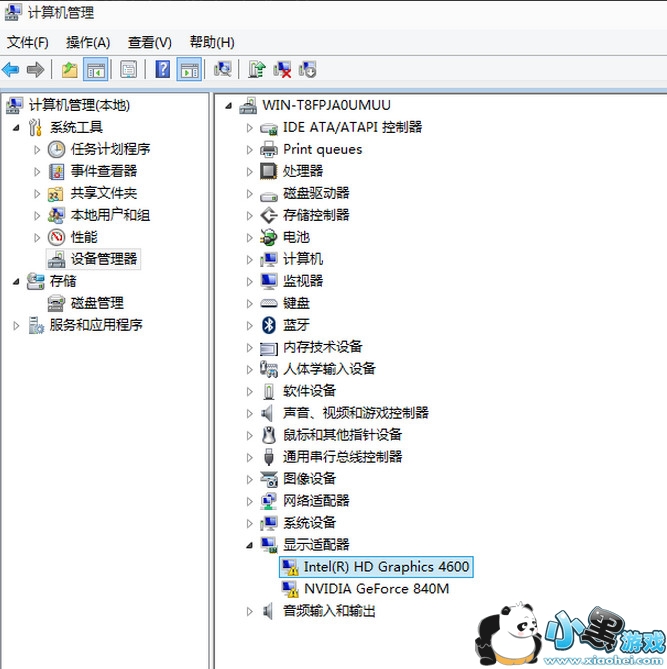The height and width of the screenshot is (669, 667).
Task: Select 本地用户和组 in left tree
Action: point(110,215)
